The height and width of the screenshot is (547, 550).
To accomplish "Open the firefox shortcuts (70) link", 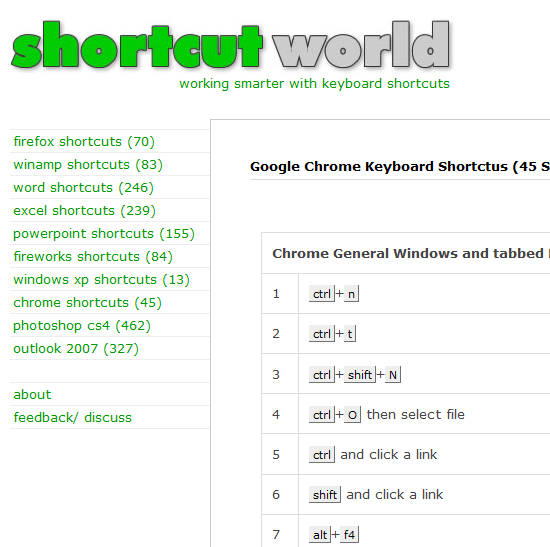I will click(84, 142).
